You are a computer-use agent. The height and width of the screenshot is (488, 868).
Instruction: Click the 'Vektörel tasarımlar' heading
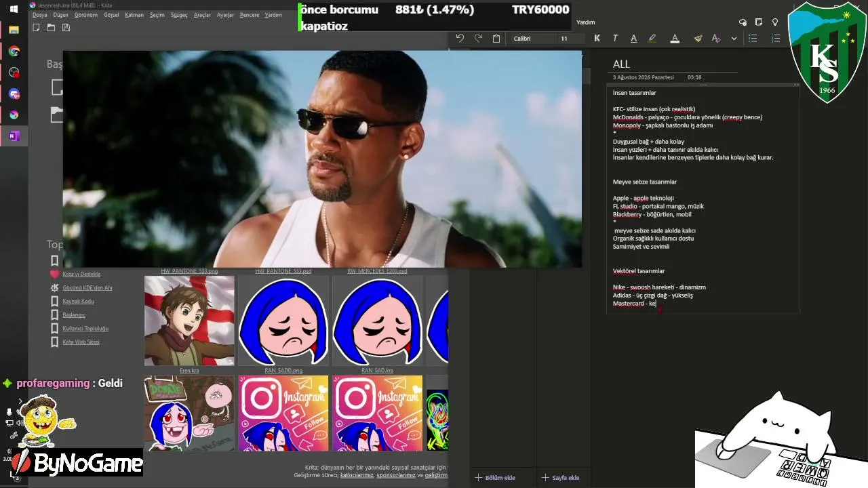click(x=639, y=271)
